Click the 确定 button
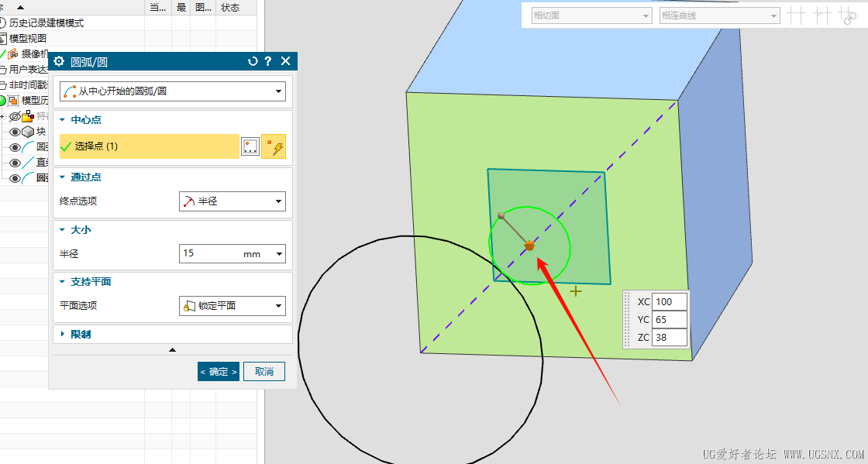This screenshot has height=464, width=868. [x=219, y=372]
